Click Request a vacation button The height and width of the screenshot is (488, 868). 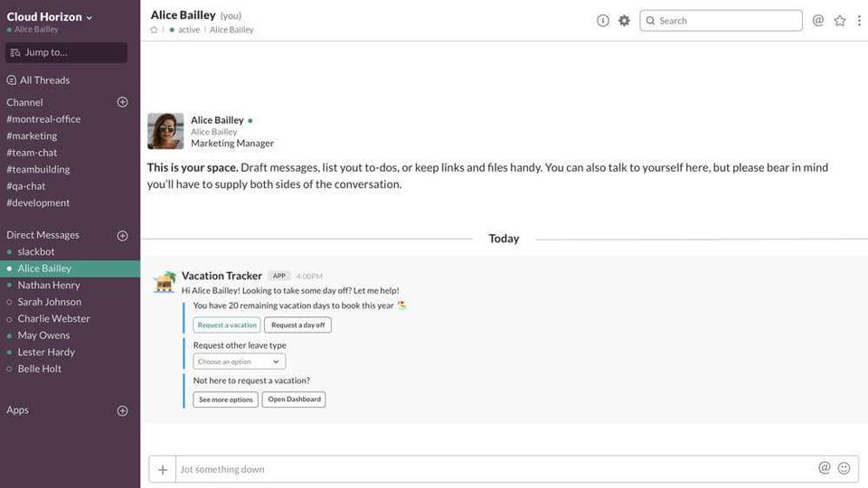pyautogui.click(x=227, y=325)
